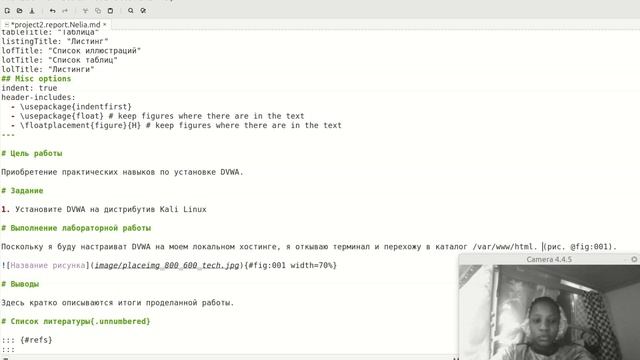Open the Find search tool
Viewport: 640px width, 360px height.
click(x=131, y=11)
